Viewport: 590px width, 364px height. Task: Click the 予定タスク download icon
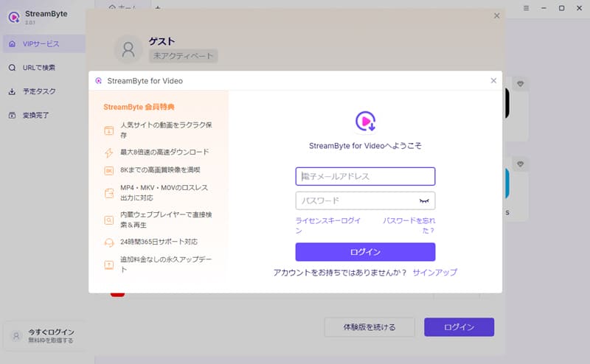(12, 91)
